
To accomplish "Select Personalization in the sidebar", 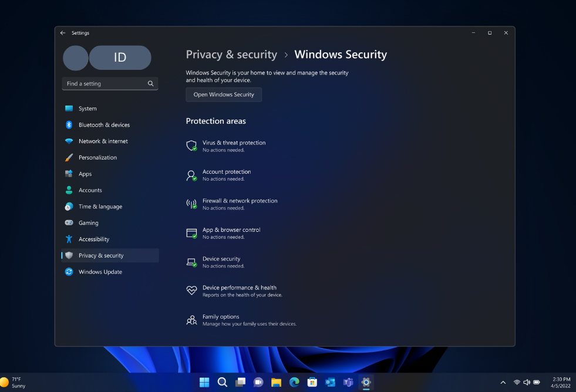I will pyautogui.click(x=110, y=157).
